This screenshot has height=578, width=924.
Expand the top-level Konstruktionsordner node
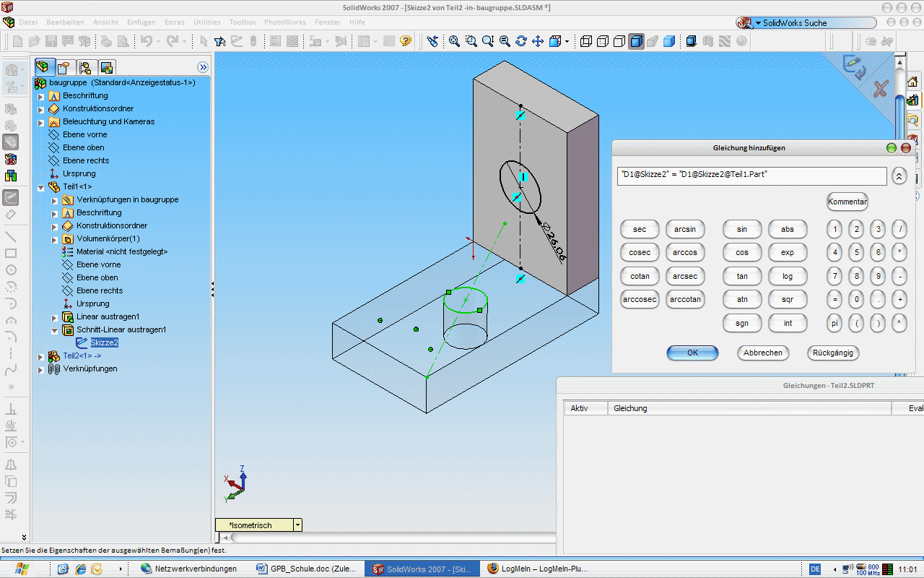[x=41, y=109]
